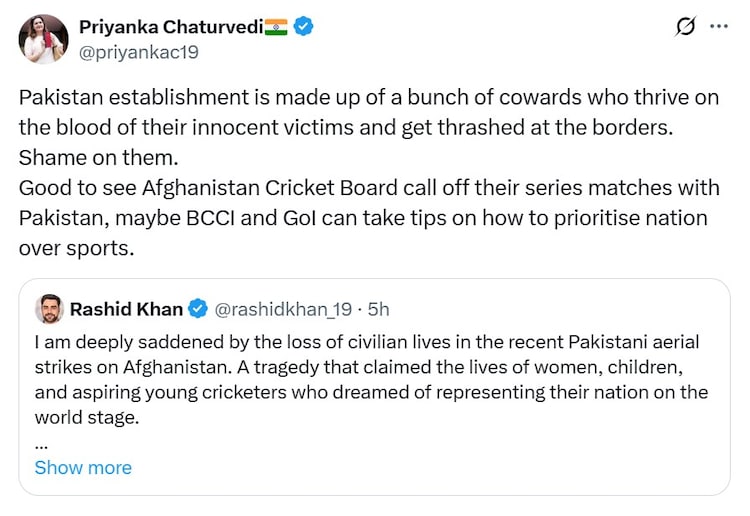Click the ellipsis line in quoted post
Screen dimensions: 750x516
41,441
